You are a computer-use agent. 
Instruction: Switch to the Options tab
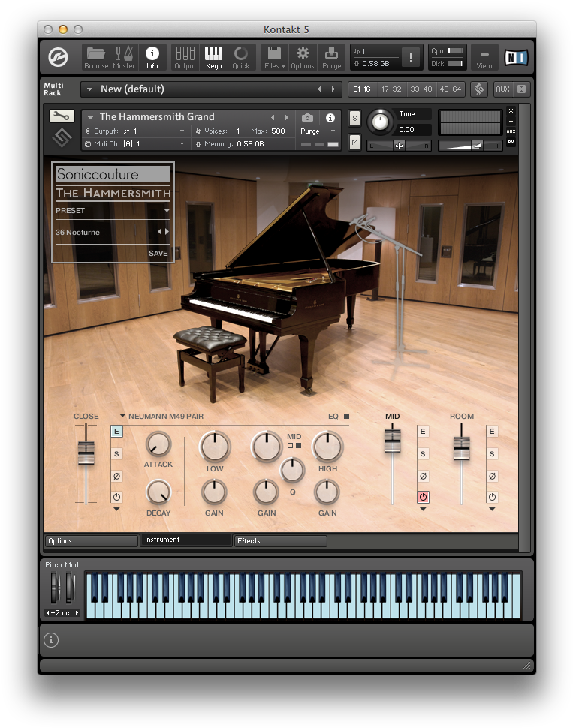coord(92,541)
